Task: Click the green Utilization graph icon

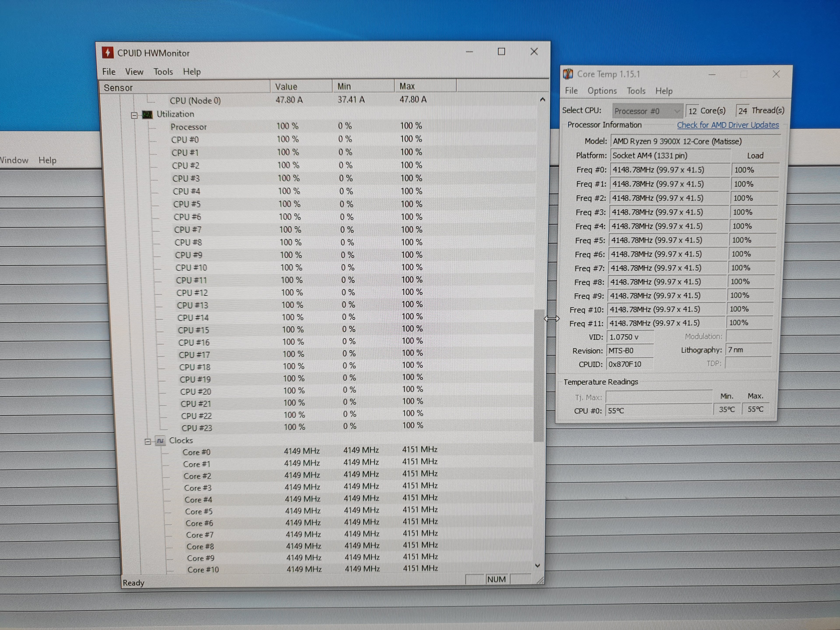Action: click(147, 114)
